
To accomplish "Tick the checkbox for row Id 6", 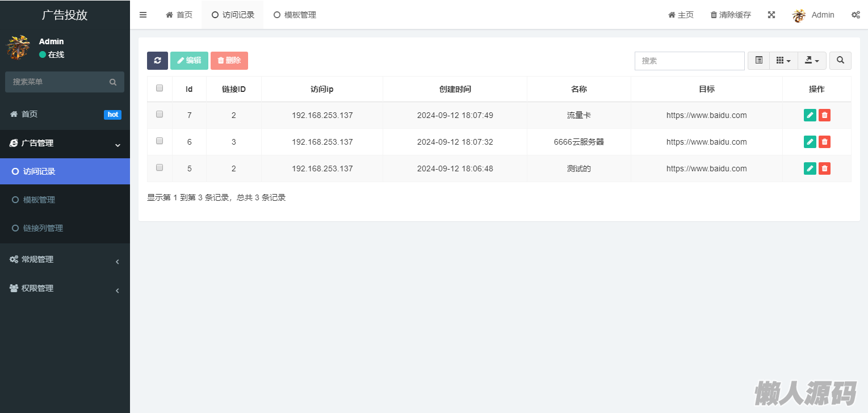I will (x=160, y=141).
